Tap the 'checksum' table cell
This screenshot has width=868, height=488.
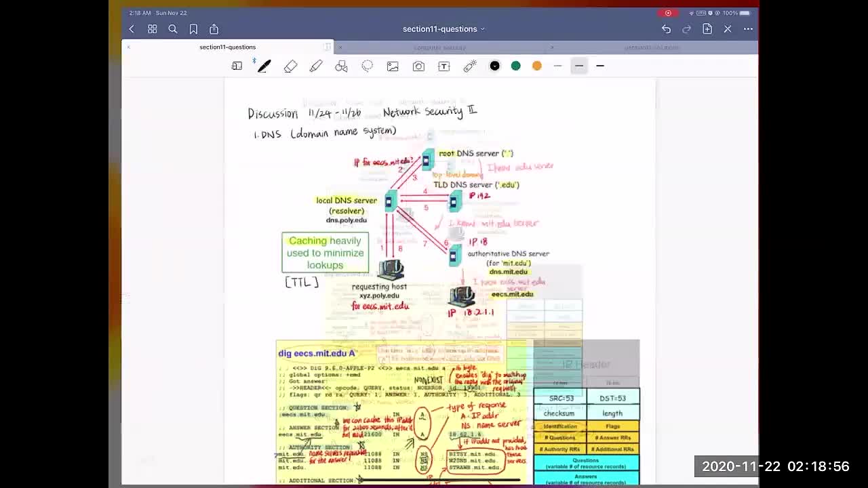coord(559,413)
